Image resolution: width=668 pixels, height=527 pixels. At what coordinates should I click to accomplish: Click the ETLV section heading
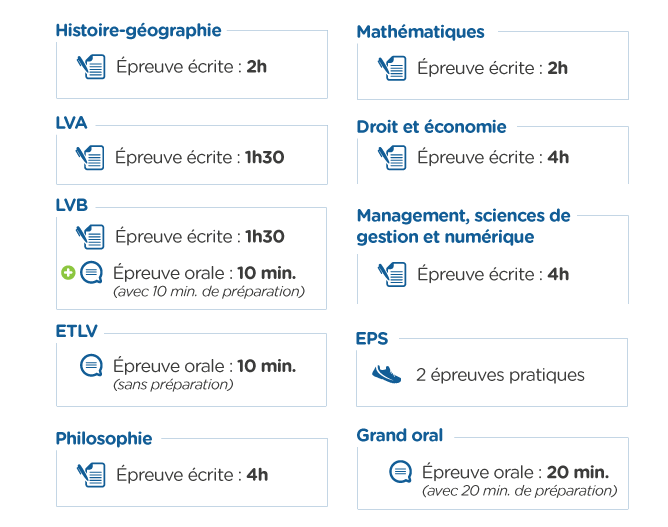tap(77, 331)
